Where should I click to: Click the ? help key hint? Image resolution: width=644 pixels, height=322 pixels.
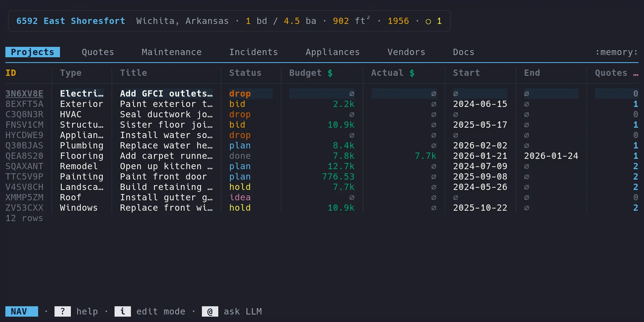click(x=63, y=312)
